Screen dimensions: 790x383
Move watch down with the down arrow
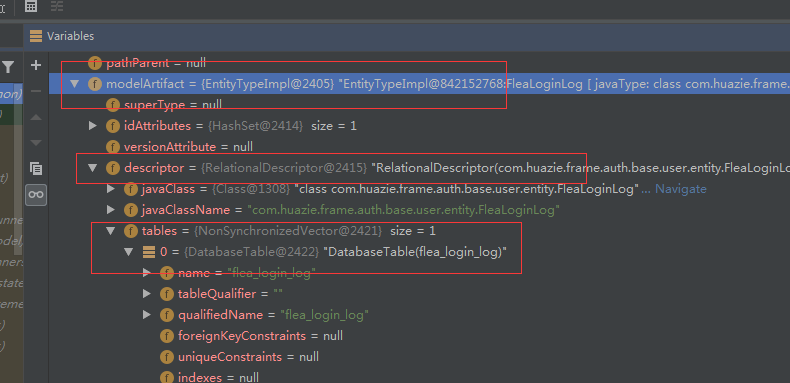pyautogui.click(x=36, y=143)
